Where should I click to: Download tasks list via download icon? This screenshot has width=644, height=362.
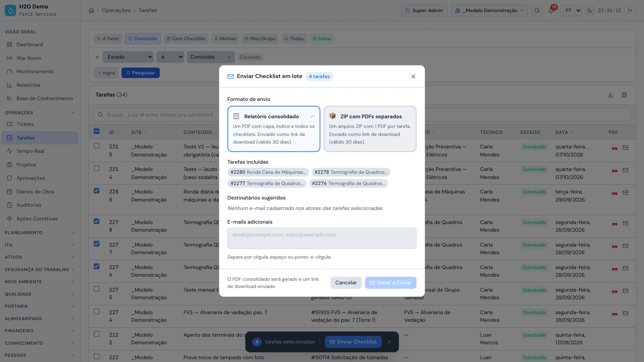point(610,95)
